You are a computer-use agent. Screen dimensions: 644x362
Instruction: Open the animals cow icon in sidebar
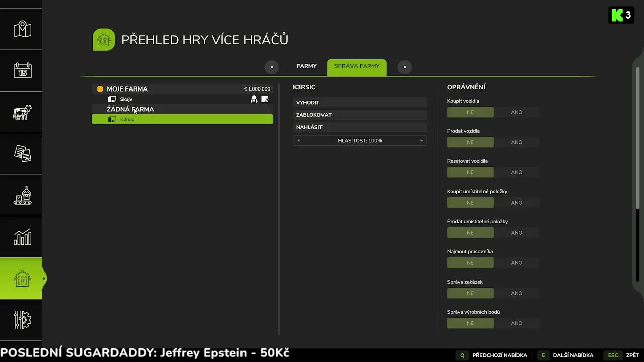coord(22,112)
